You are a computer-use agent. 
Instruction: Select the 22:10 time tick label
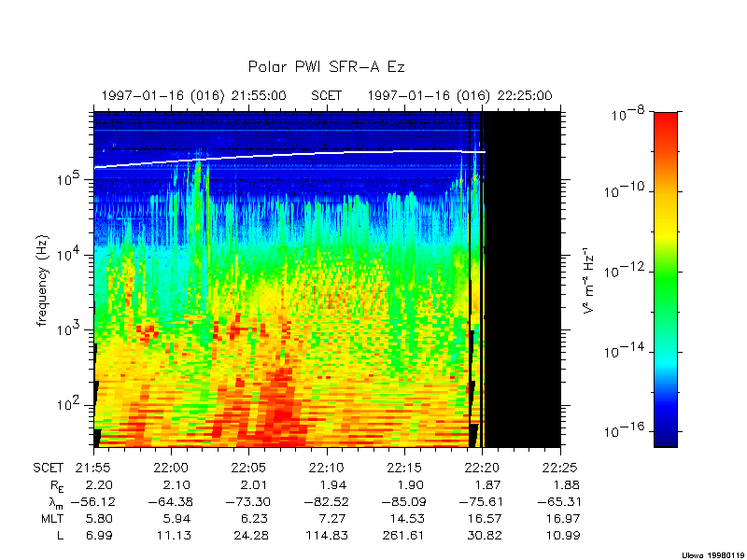tap(325, 468)
